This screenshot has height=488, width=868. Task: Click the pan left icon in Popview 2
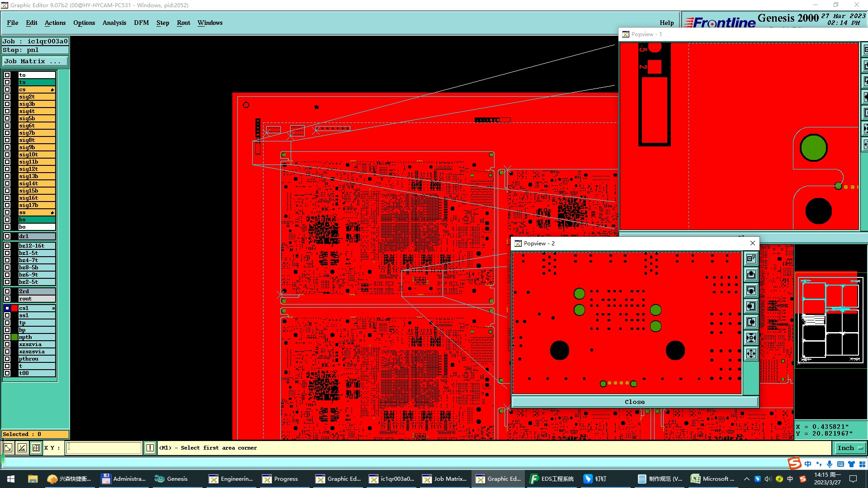tap(751, 306)
